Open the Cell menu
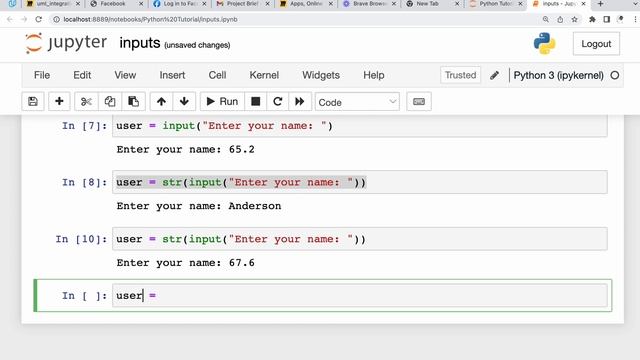The height and width of the screenshot is (360, 640). click(217, 75)
